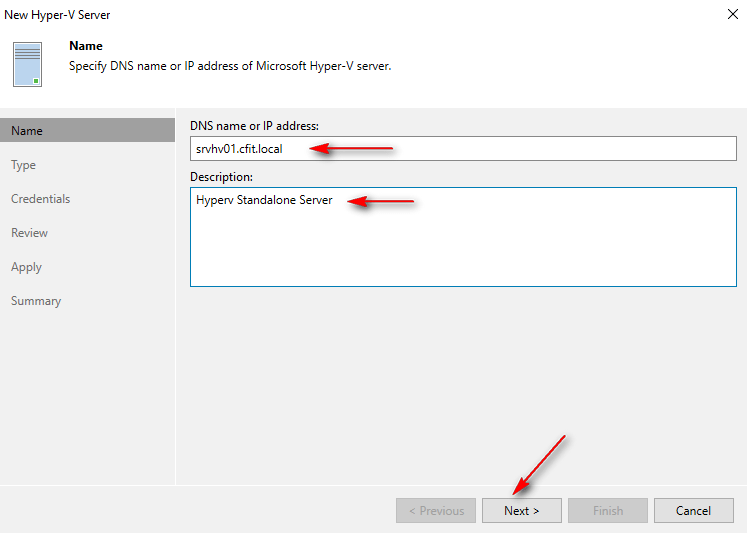
Task: Select the Apply step in sidebar
Action: [26, 267]
